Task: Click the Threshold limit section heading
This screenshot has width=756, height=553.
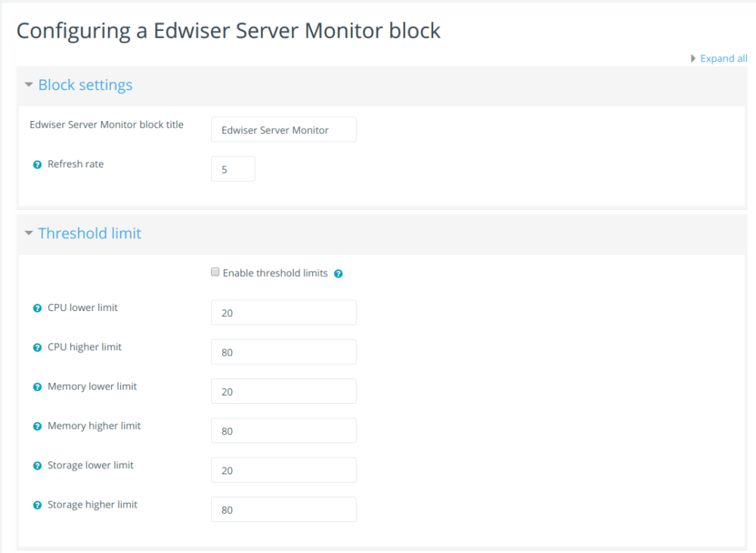Action: [89, 233]
